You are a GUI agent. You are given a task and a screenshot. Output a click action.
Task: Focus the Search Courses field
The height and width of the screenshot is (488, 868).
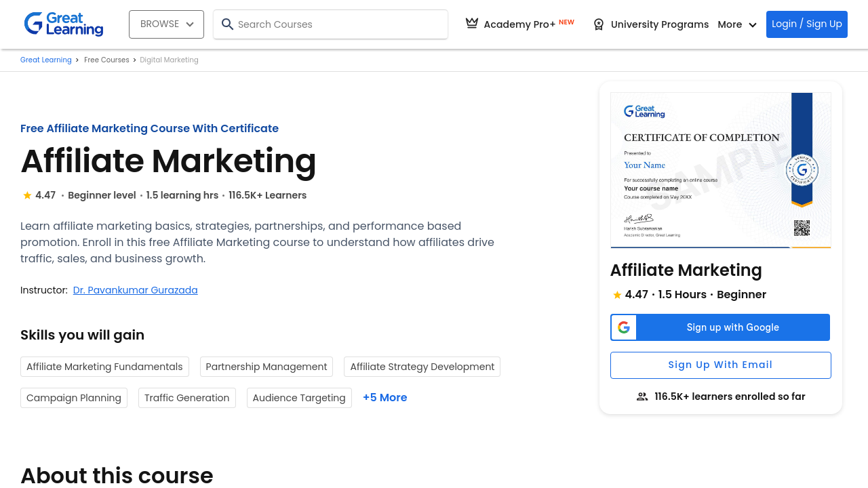click(x=330, y=24)
